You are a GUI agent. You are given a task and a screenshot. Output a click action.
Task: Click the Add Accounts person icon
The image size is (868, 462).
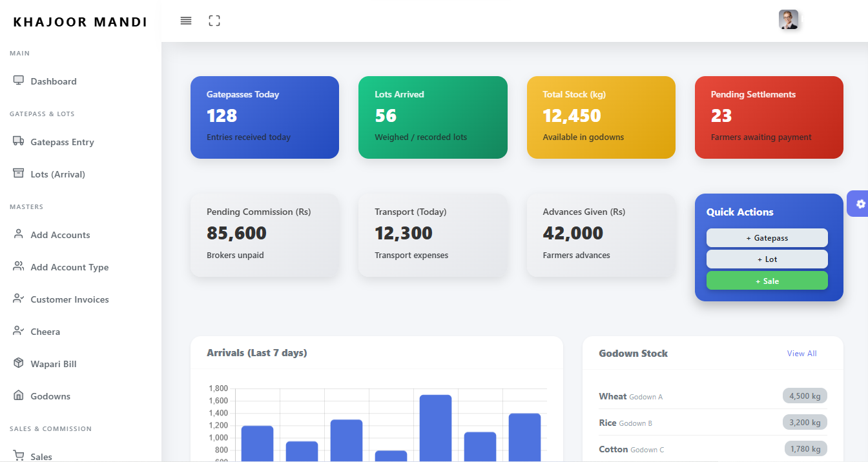17,234
